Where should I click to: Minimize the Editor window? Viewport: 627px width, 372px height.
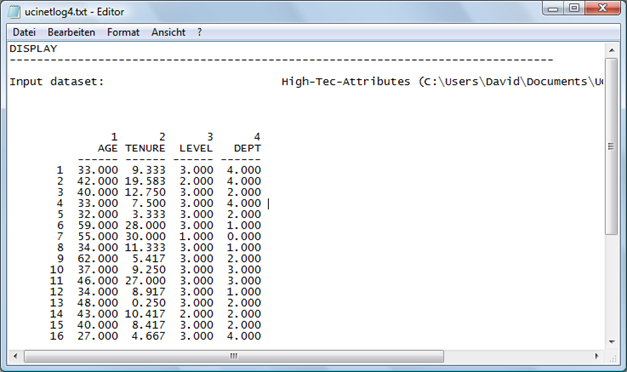[553, 8]
